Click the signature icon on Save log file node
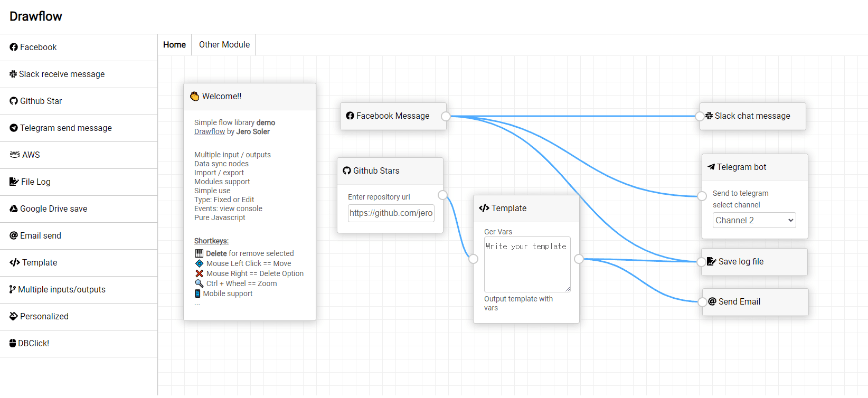This screenshot has width=868, height=398. tap(712, 261)
